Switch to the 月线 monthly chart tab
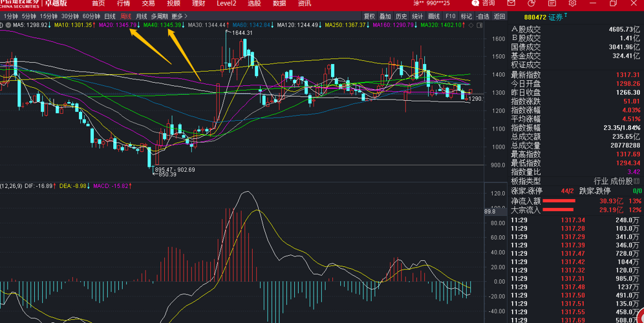 click(142, 16)
